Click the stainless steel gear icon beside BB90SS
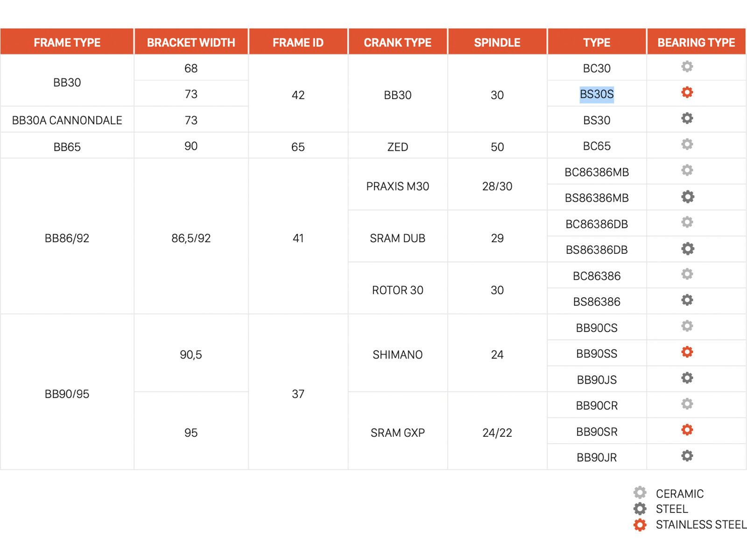This screenshot has width=747, height=560. point(687,352)
